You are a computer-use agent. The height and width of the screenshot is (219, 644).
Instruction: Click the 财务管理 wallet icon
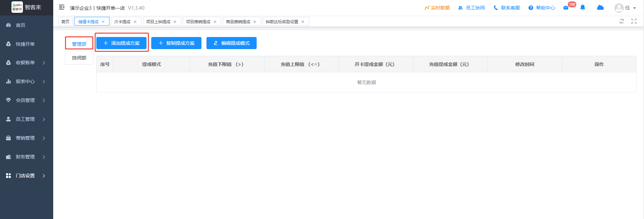[x=8, y=157]
